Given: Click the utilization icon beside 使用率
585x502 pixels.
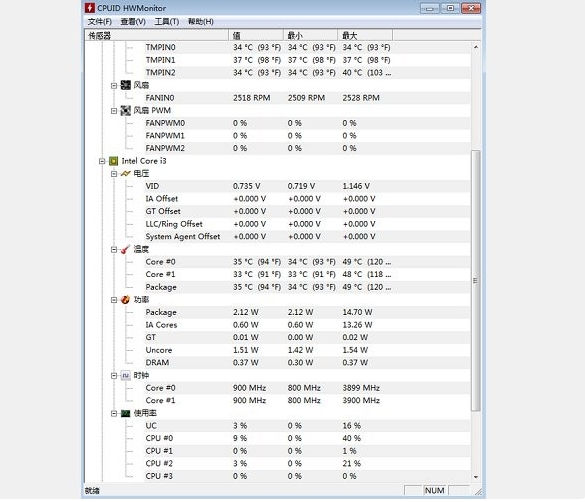Looking at the screenshot, I should (x=126, y=413).
